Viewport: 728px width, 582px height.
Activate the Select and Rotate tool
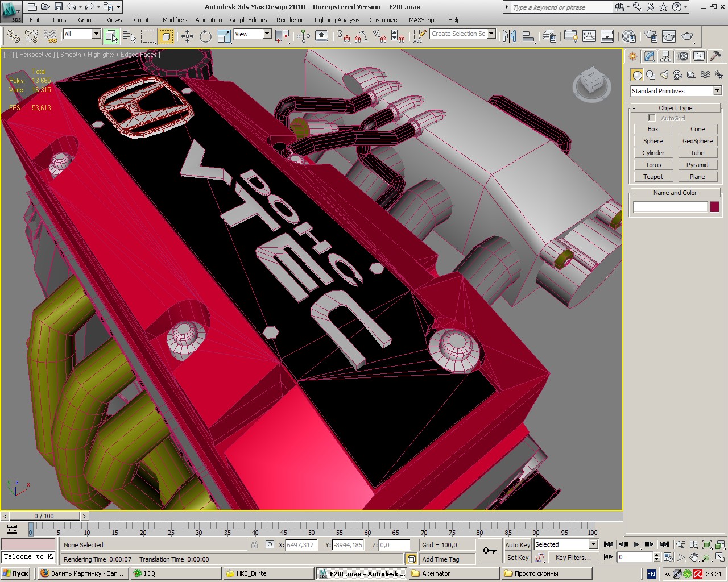pyautogui.click(x=205, y=36)
